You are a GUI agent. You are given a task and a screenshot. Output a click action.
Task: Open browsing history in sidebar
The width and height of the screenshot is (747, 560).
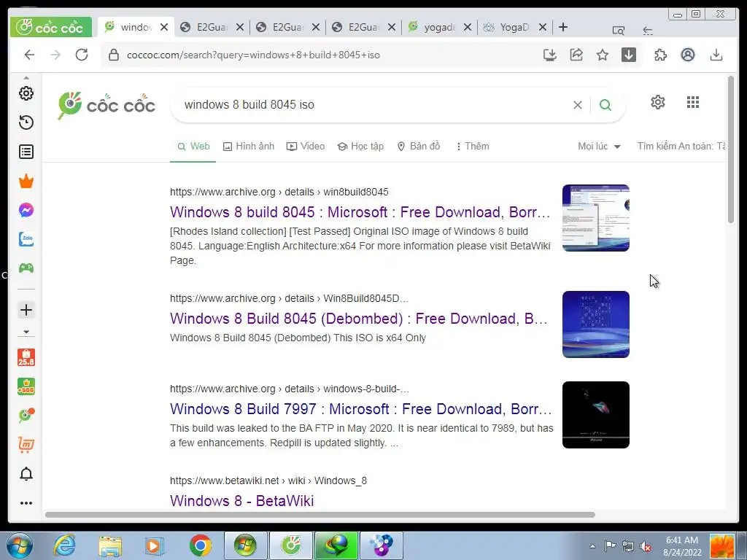[26, 122]
